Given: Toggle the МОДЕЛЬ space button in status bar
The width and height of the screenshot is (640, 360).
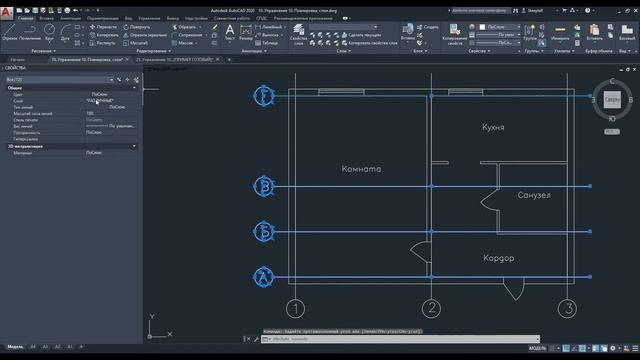Looking at the screenshot, I should (x=537, y=348).
